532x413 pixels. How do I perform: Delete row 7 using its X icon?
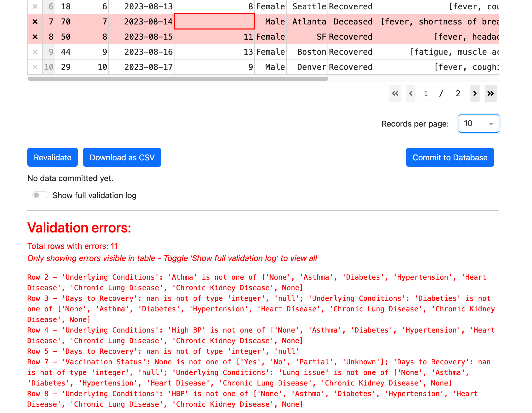[x=35, y=22]
